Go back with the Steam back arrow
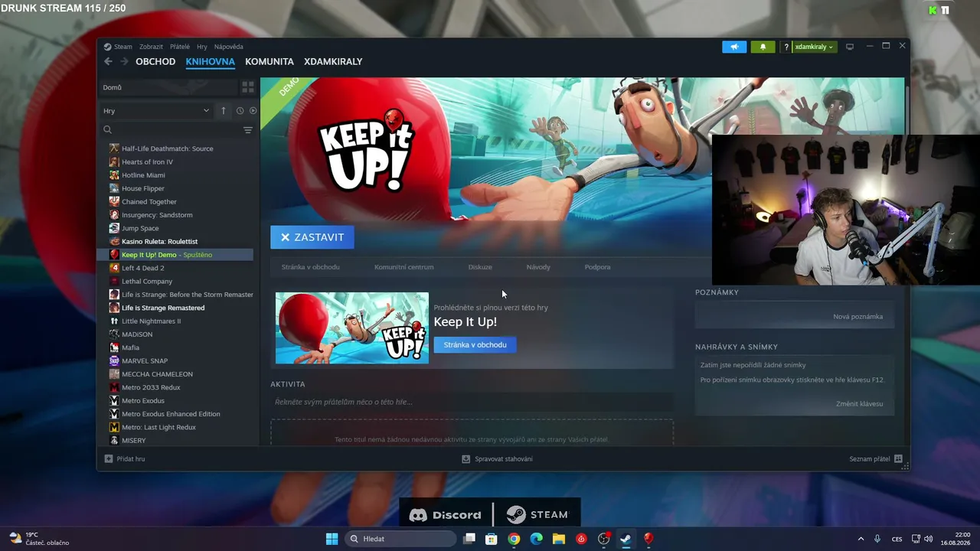Viewport: 980px width, 551px height. coord(108,61)
